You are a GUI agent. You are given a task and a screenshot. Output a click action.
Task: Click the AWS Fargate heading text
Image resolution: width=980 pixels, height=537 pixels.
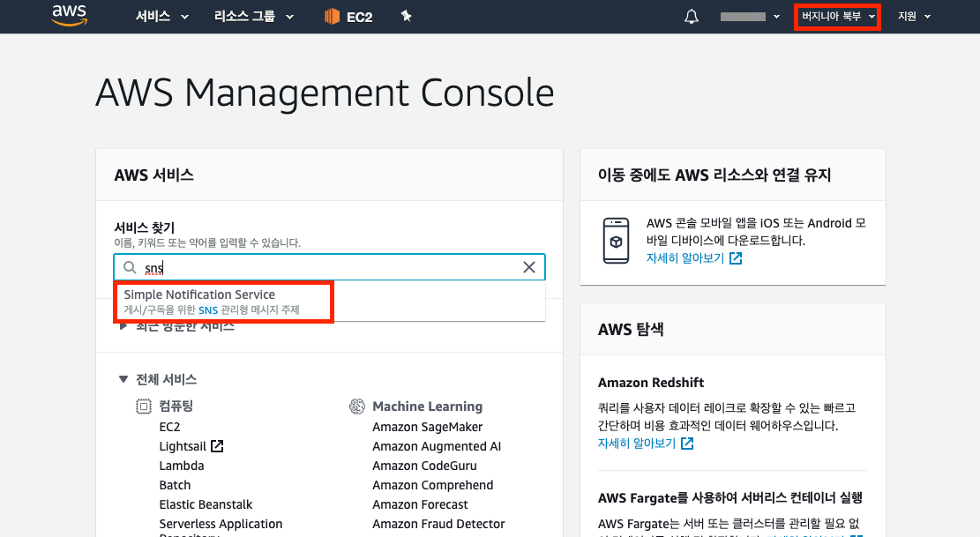pos(730,497)
